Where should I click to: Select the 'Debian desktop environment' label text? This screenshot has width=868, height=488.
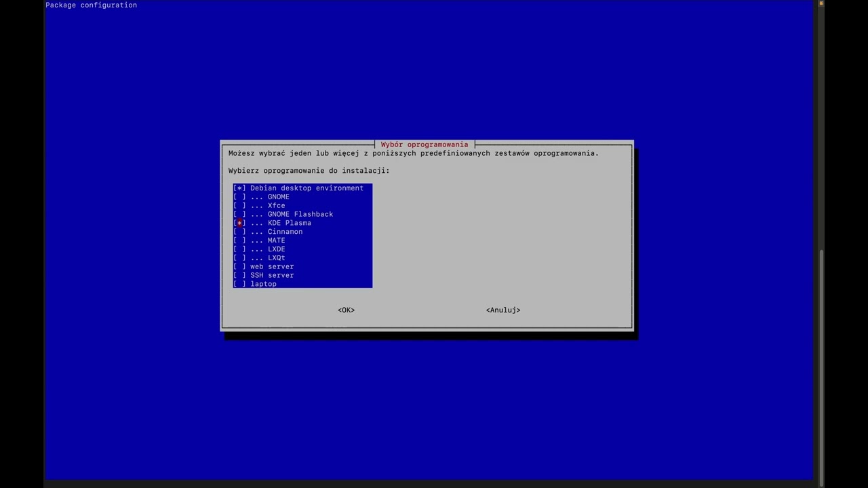pos(307,188)
